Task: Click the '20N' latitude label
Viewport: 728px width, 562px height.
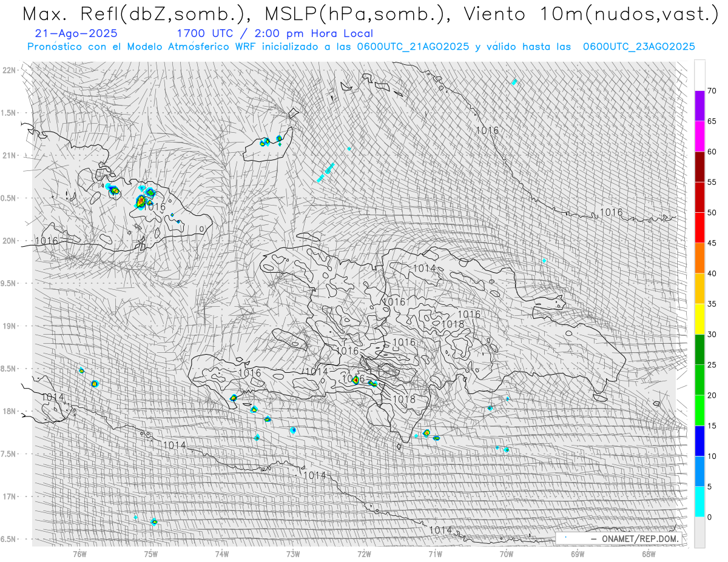Action: (x=9, y=241)
